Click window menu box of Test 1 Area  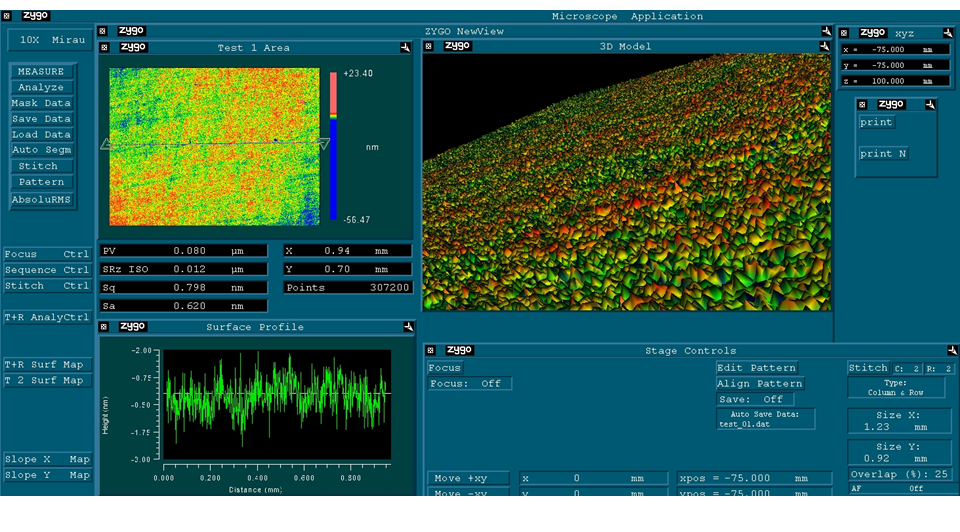(105, 48)
